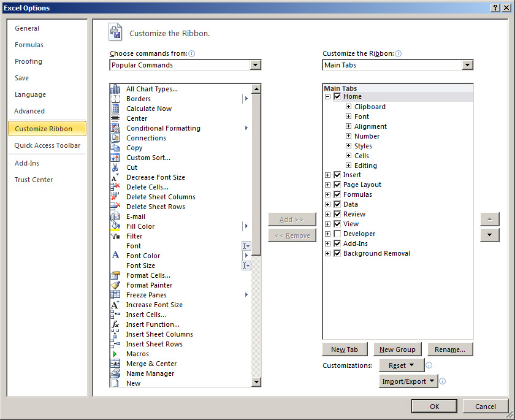Screen dimensions: 515x420
Task: Open the Customize the Ribbon dropdown
Action: (x=467, y=65)
